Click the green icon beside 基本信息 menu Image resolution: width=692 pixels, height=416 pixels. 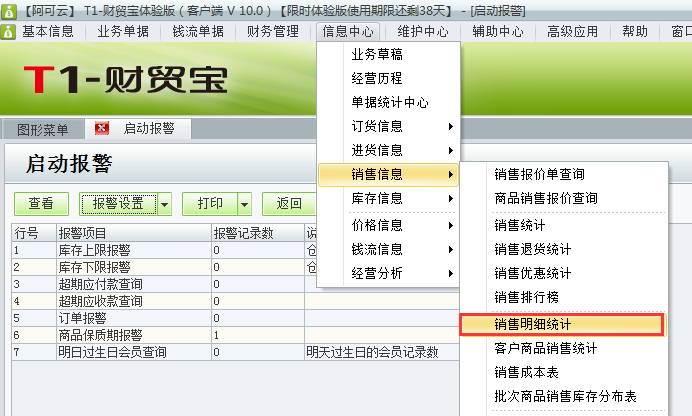coord(8,32)
